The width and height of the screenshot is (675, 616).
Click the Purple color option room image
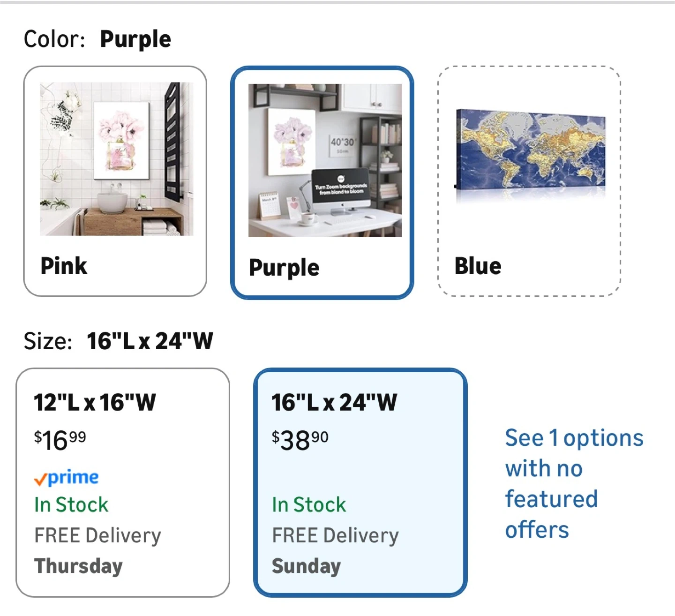(x=324, y=160)
